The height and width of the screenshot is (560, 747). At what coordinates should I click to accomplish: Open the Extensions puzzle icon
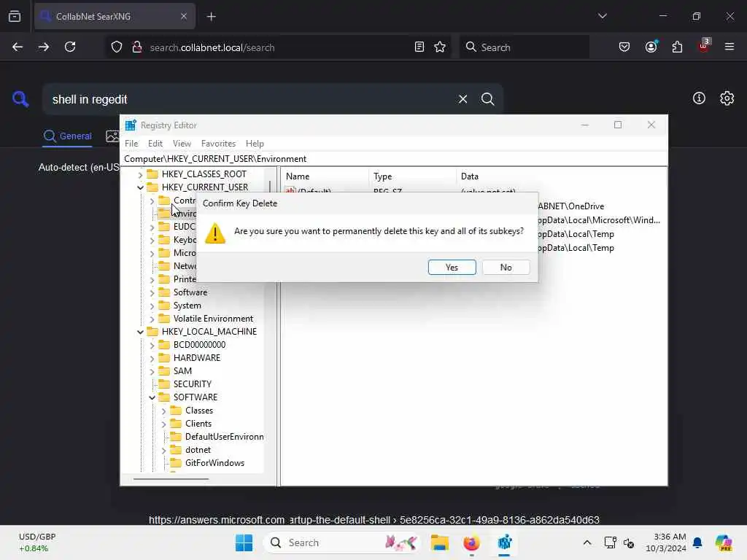677,47
